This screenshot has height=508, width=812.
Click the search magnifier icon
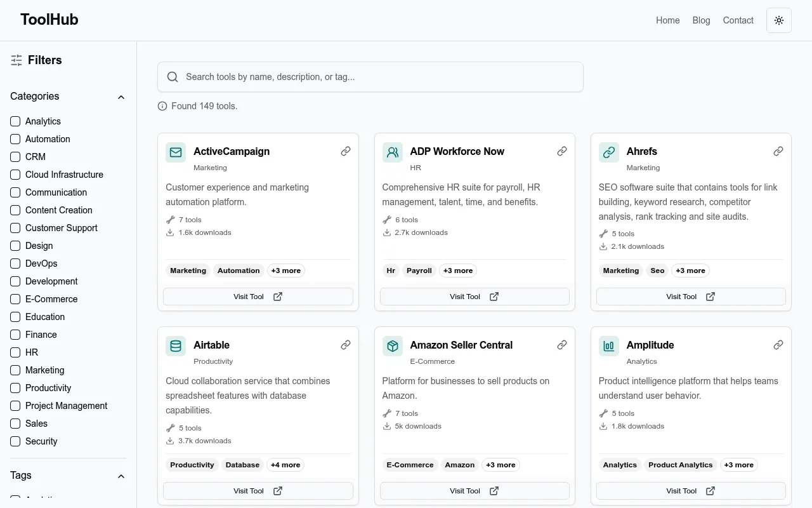point(173,77)
